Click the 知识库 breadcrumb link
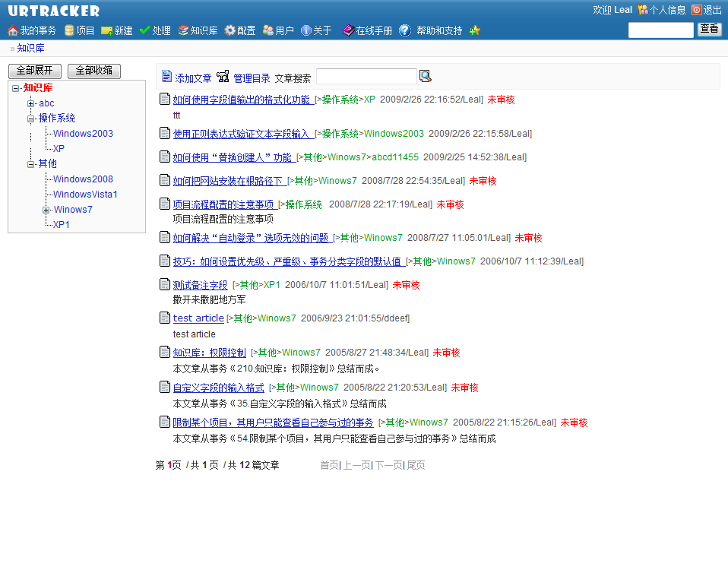Screen dimensions: 728x576 [30, 49]
